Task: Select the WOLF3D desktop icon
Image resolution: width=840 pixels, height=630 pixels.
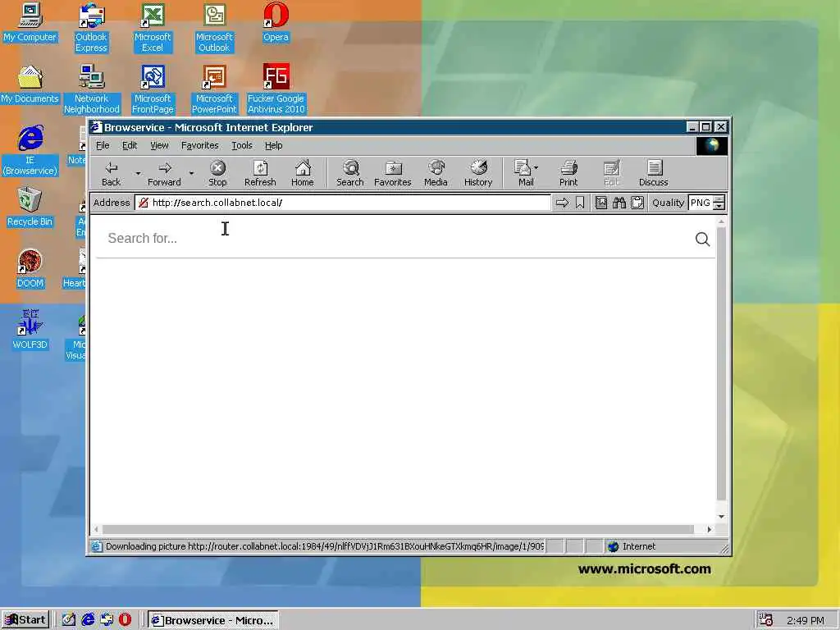Action: [30, 331]
